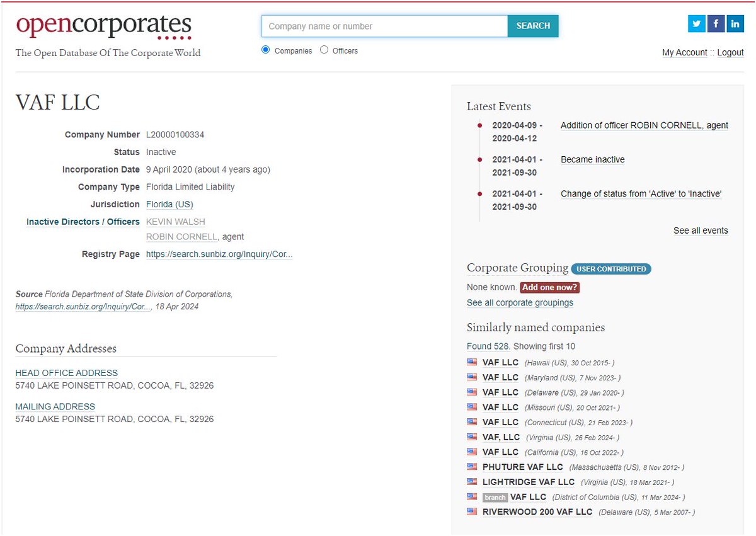Open KEVIN WALSH officer link
756x536 pixels.
176,222
